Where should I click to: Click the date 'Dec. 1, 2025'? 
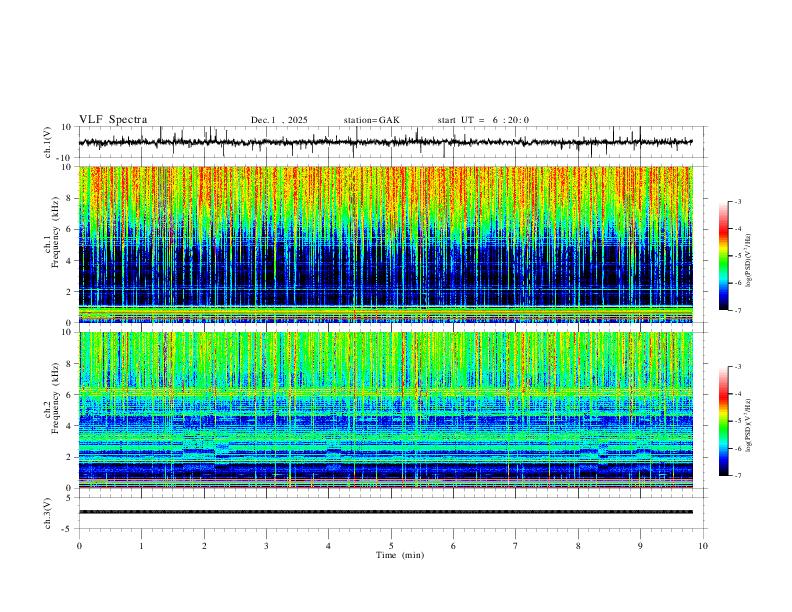[279, 120]
